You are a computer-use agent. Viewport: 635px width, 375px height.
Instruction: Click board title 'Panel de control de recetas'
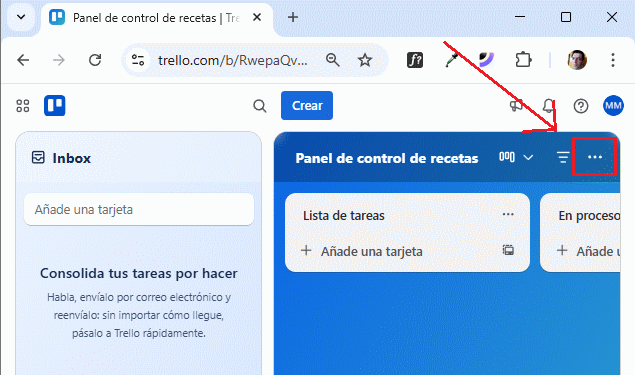pyautogui.click(x=387, y=158)
